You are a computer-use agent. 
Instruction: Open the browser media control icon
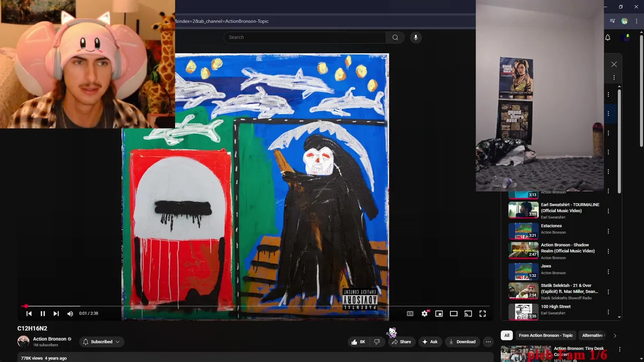(612, 21)
